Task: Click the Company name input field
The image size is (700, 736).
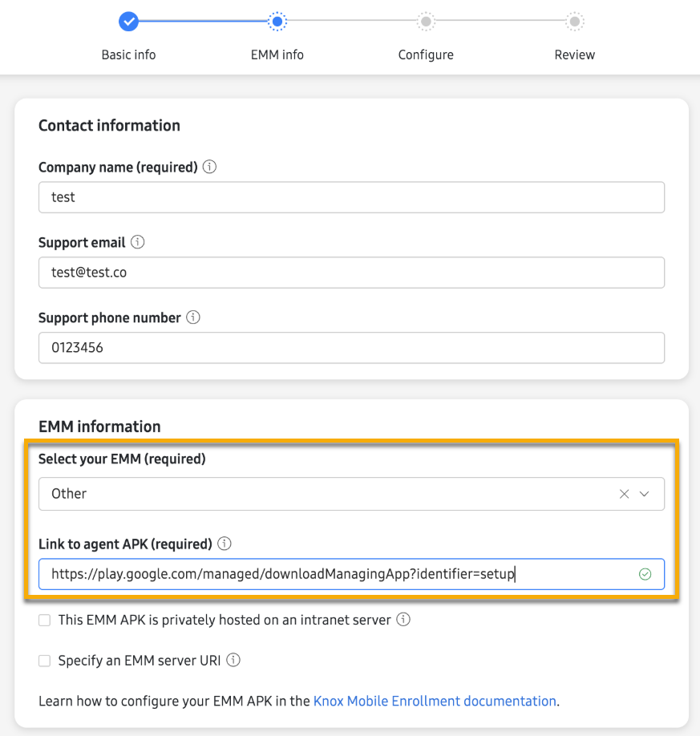Action: click(x=351, y=197)
